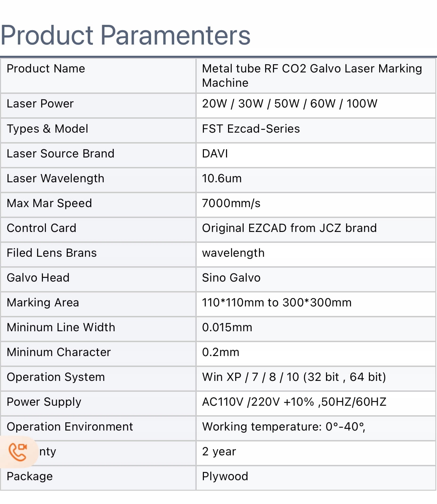Viewport: 437px width, 504px height.
Task: Select the AC110V /220V power supply value
Action: 294,402
